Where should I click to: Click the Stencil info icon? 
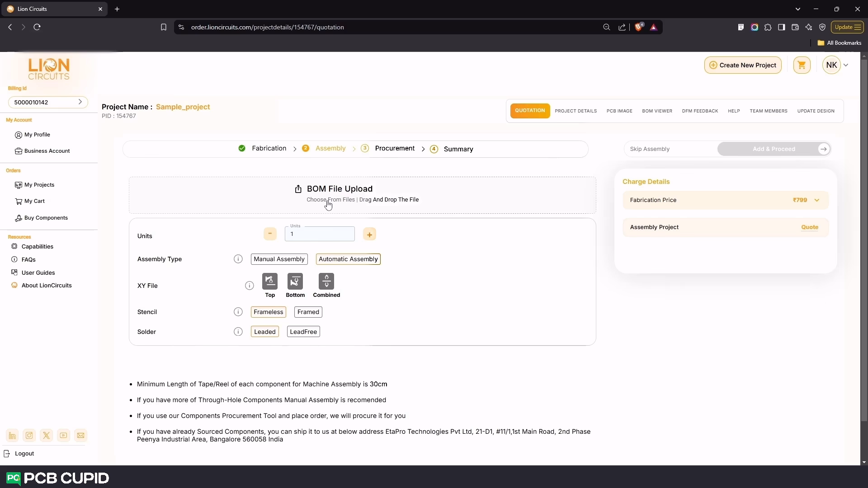tap(238, 312)
